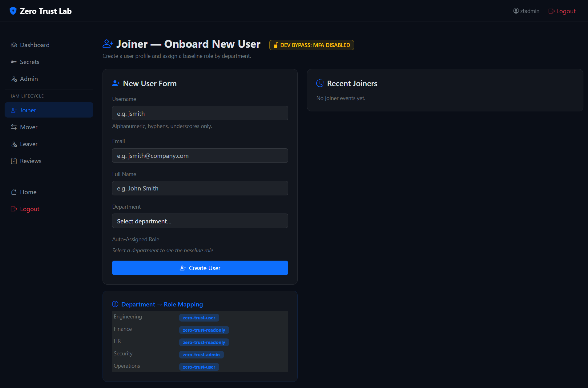Image resolution: width=588 pixels, height=388 pixels.
Task: Click the Operations department row label
Action: (x=127, y=366)
